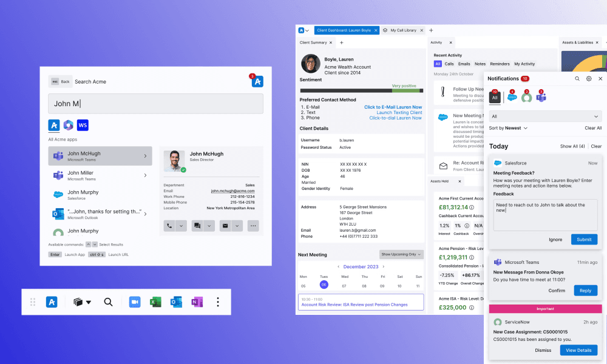Click Lauren Boyle profile photo

point(311,64)
